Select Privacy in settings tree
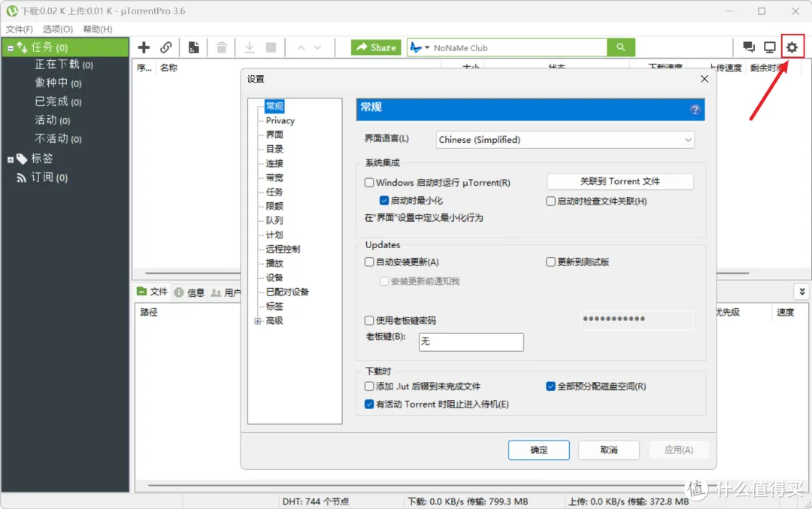Viewport: 812px width, 509px height. [x=280, y=120]
